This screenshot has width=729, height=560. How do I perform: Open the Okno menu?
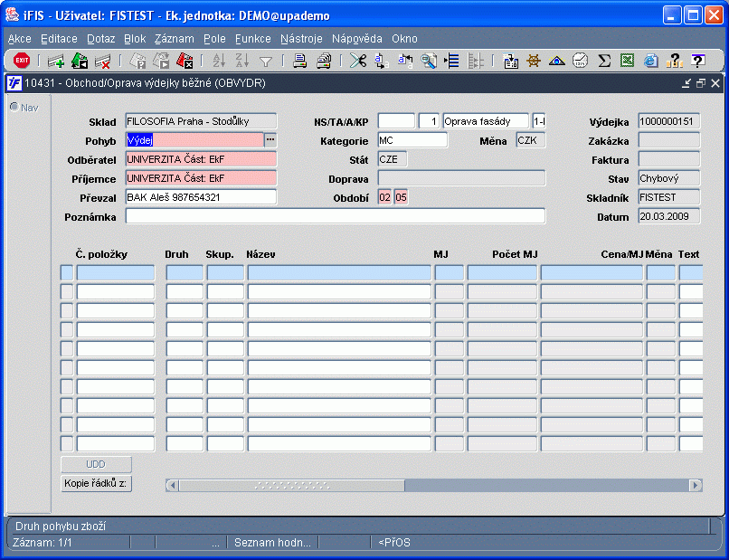click(x=404, y=39)
